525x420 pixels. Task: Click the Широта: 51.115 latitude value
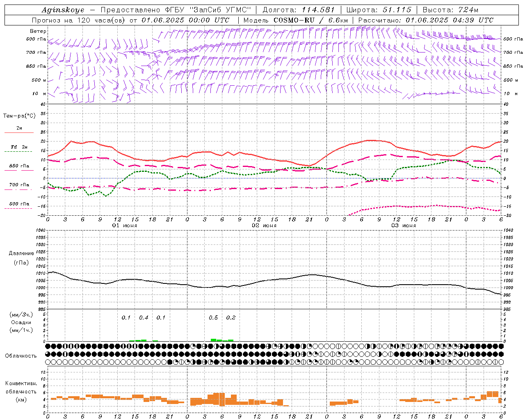click(x=379, y=10)
